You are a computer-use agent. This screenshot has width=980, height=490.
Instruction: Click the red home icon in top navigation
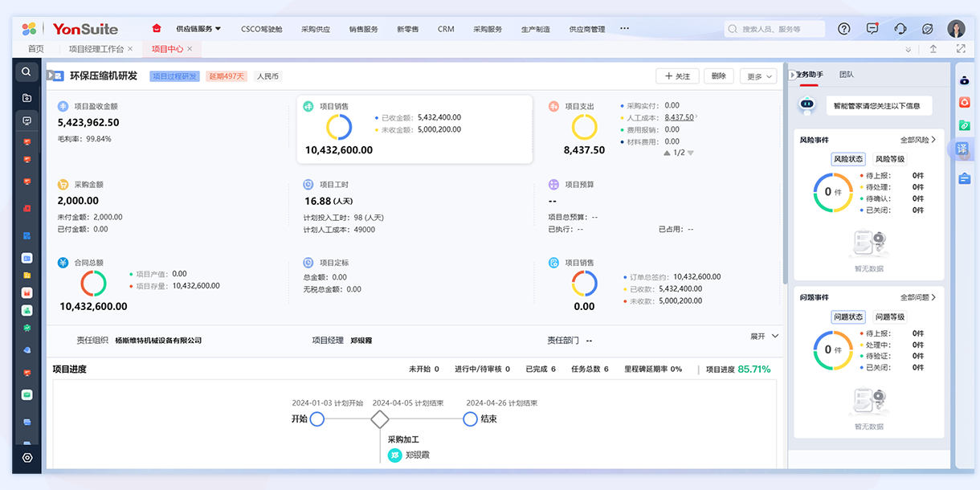point(157,28)
